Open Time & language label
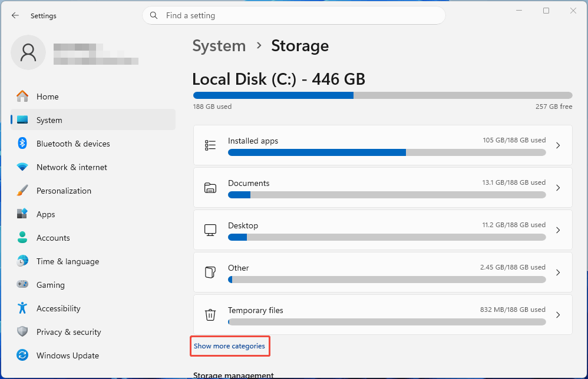588x379 pixels. (x=68, y=261)
